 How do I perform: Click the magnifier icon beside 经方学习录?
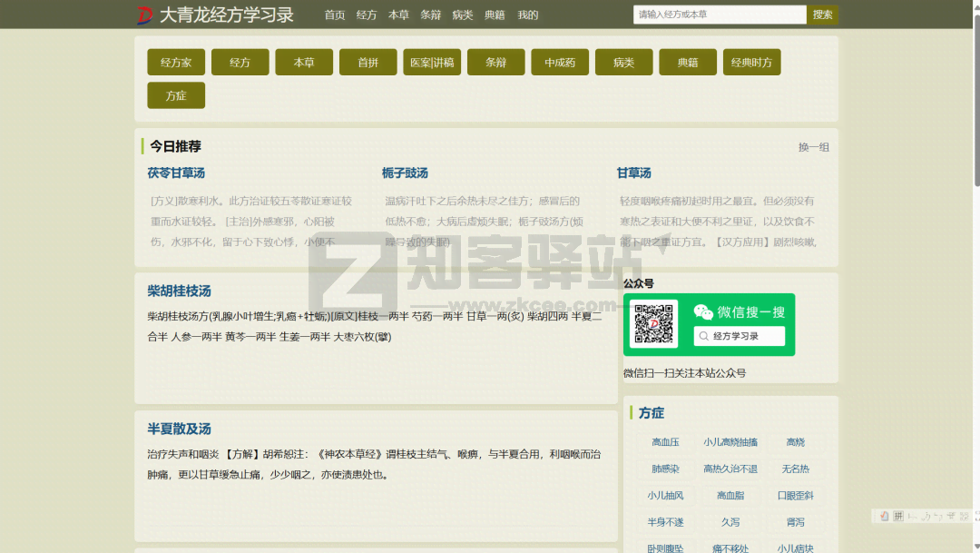(x=703, y=337)
